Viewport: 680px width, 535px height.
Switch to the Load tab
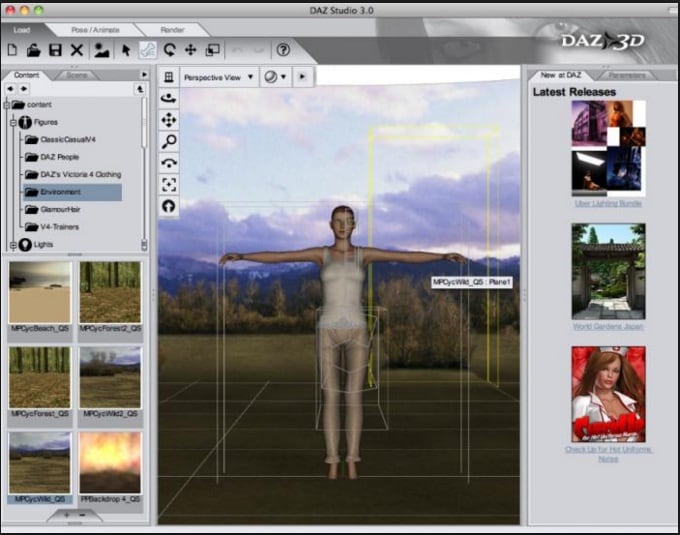(x=21, y=30)
